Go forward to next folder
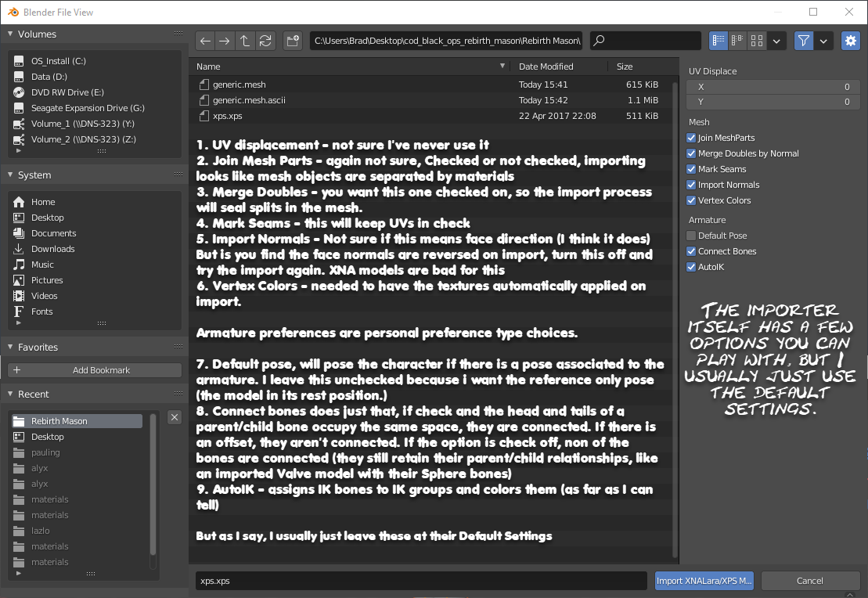 pyautogui.click(x=224, y=41)
